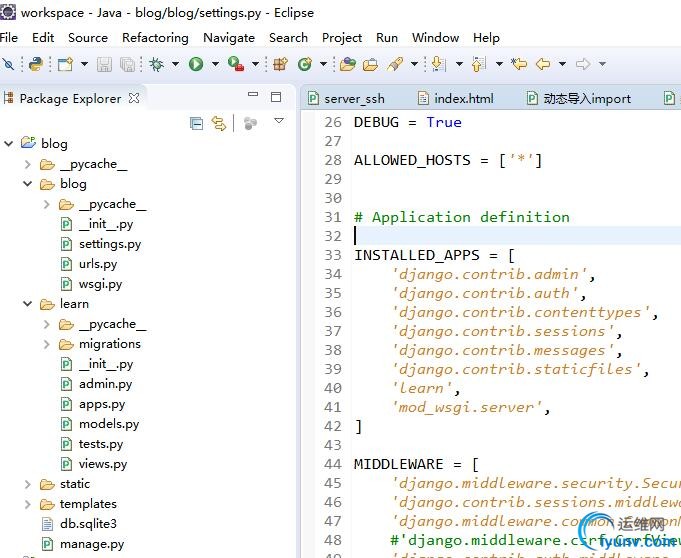Viewport: 681px width, 558px height.
Task: Click the Python icon in main toolbar
Action: pos(36,64)
